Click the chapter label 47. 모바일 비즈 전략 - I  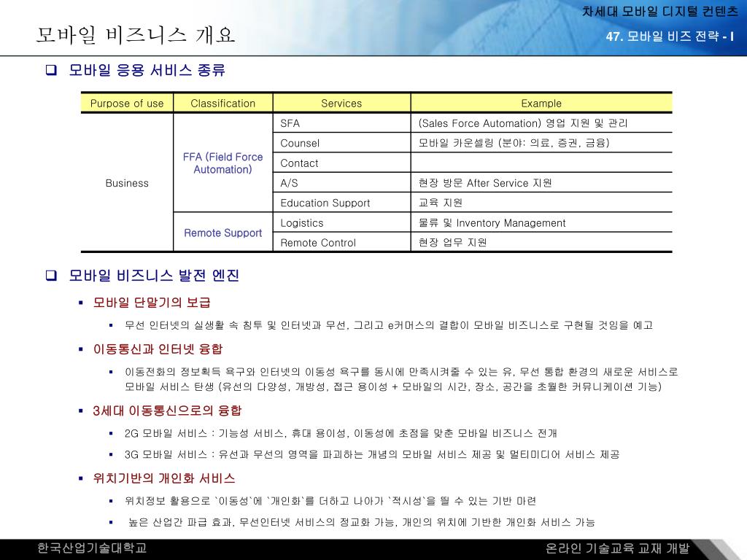(670, 36)
